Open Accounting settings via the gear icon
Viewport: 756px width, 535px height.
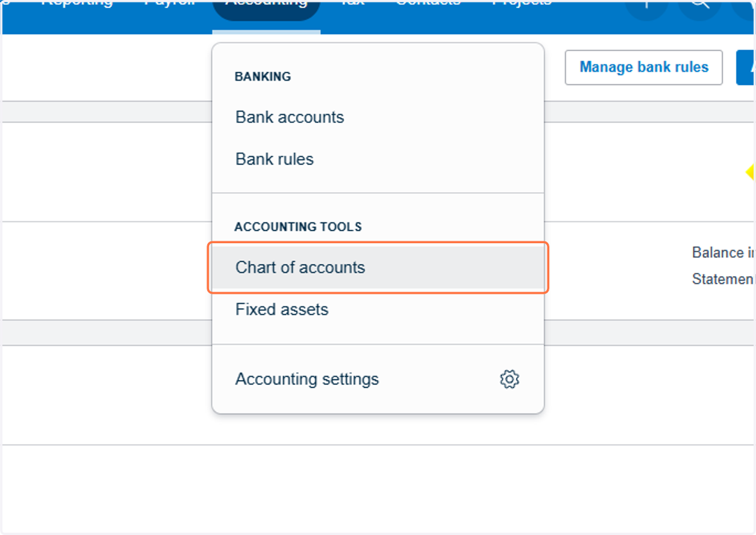click(509, 379)
